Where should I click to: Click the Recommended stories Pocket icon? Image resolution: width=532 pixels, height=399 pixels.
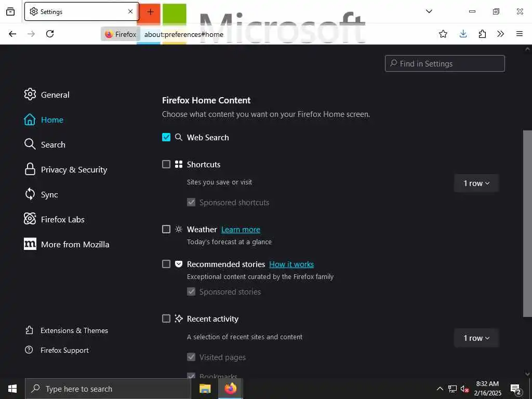coord(179,264)
